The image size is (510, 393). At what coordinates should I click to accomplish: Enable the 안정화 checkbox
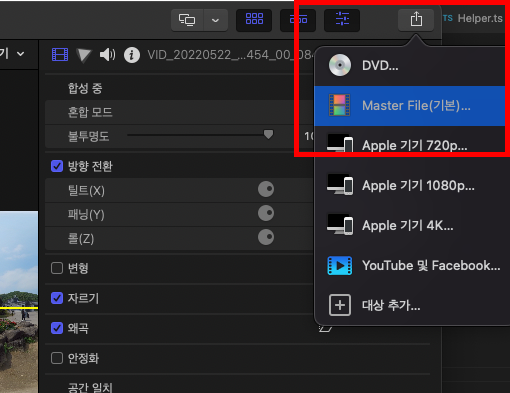tap(57, 358)
